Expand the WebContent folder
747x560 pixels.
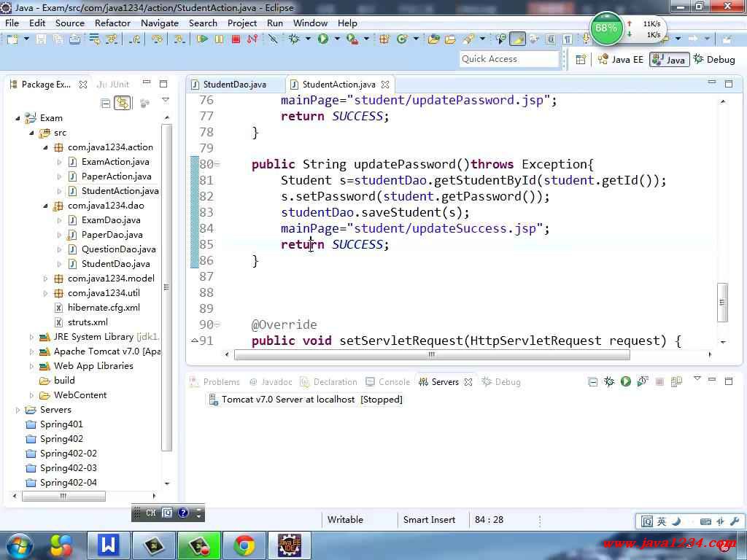31,395
